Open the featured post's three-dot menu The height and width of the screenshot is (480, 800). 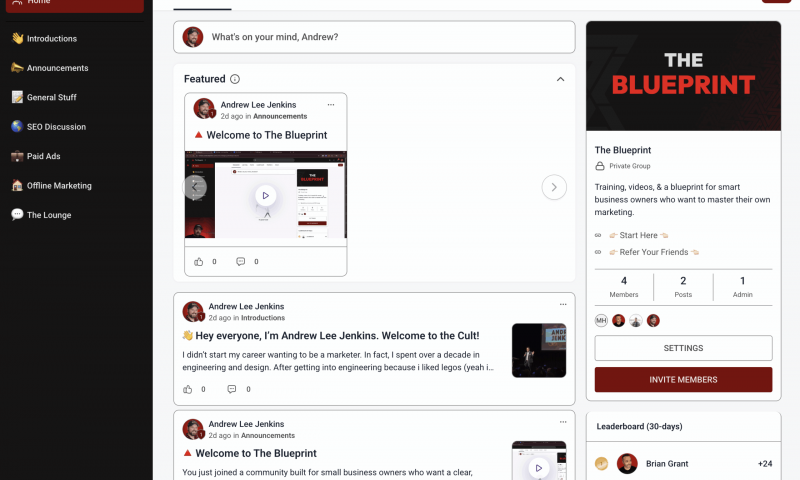pyautogui.click(x=331, y=105)
